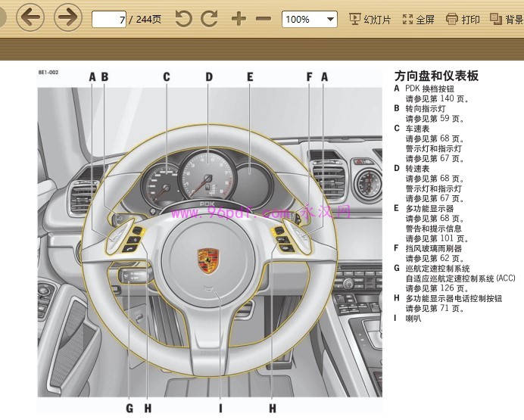Go to the next page arrow
Viewport: 524px width, 420px height.
coord(68,17)
